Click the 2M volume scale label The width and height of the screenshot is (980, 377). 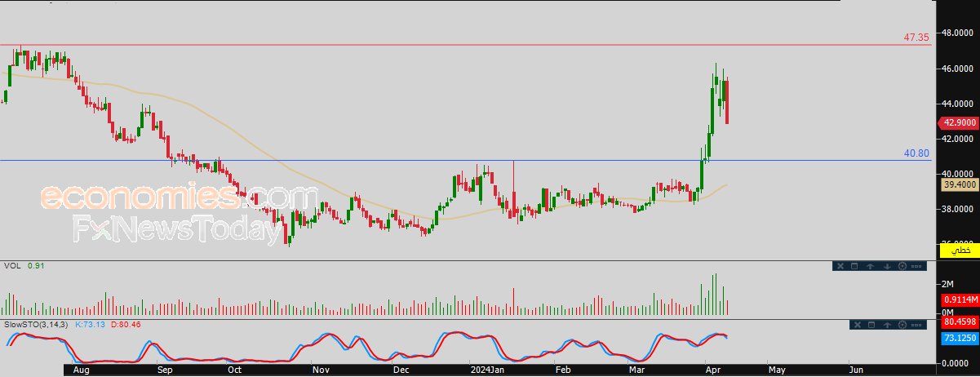point(947,284)
